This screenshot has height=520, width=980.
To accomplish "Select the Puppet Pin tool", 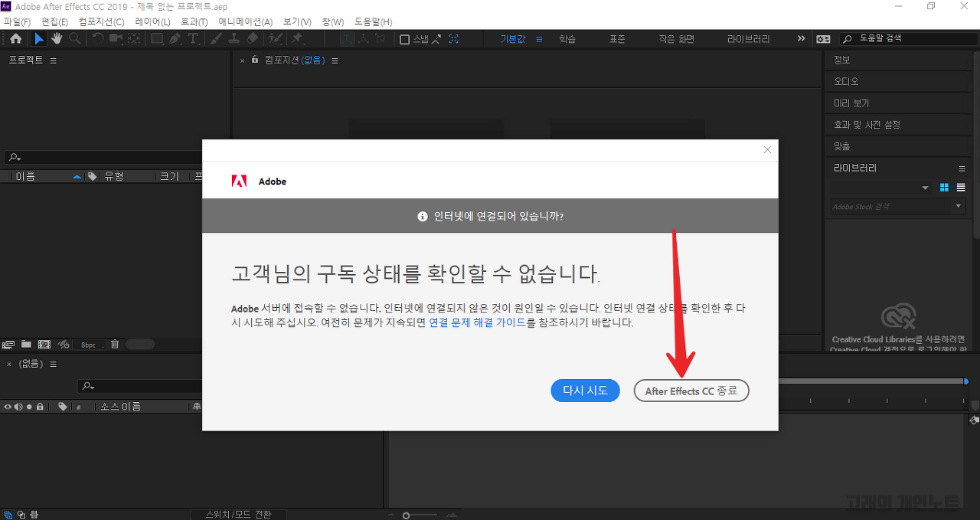I will (297, 39).
